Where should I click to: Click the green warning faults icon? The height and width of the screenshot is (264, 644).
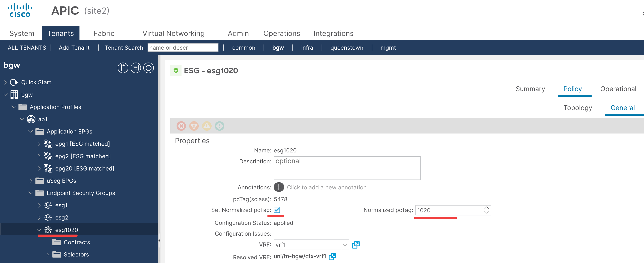click(220, 126)
